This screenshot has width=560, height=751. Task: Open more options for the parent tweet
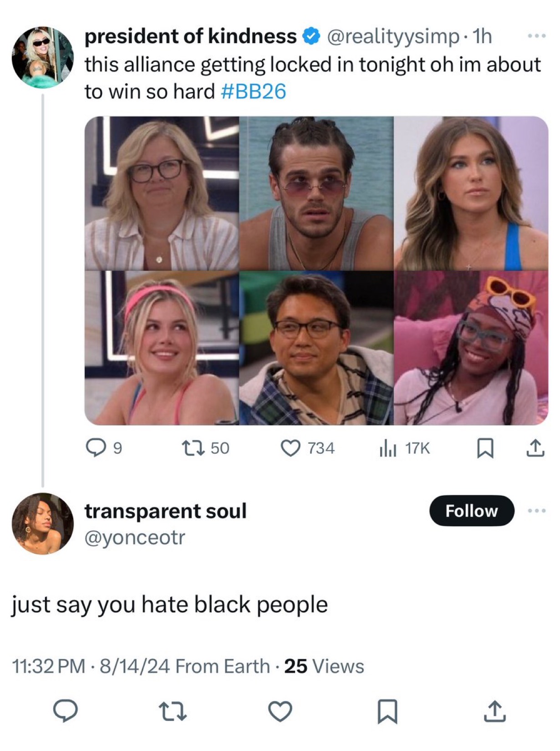[x=537, y=36]
